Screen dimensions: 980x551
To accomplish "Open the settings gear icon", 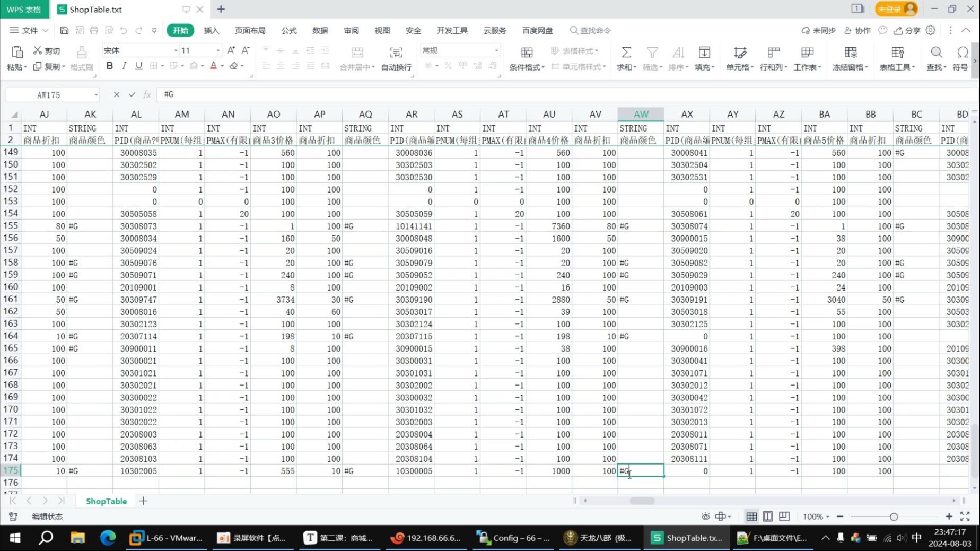I will tap(931, 30).
